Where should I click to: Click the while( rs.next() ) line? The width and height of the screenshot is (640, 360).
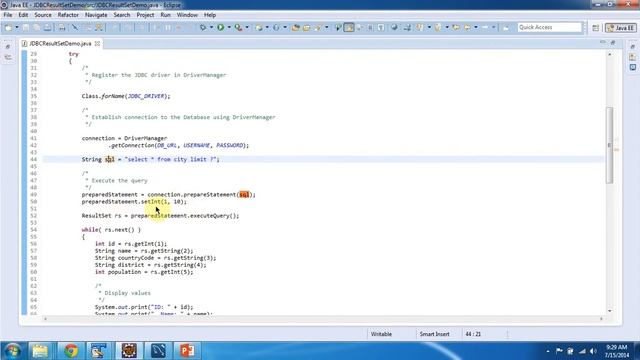[111, 230]
